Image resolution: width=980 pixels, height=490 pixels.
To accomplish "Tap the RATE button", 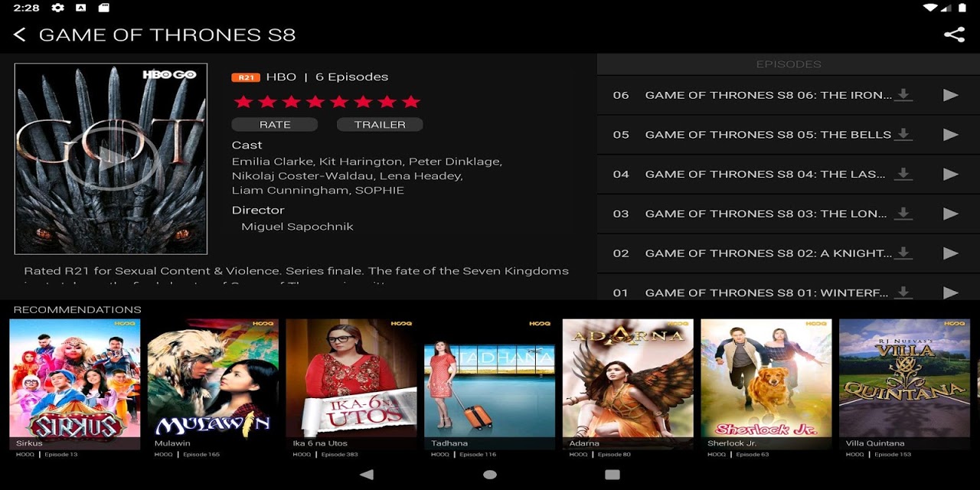I will 275,124.
